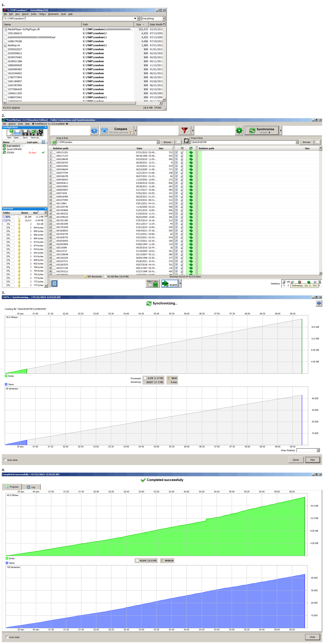324x644 pixels.
Task: Uncheck the row for 1000324552
Action: (177, 166)
